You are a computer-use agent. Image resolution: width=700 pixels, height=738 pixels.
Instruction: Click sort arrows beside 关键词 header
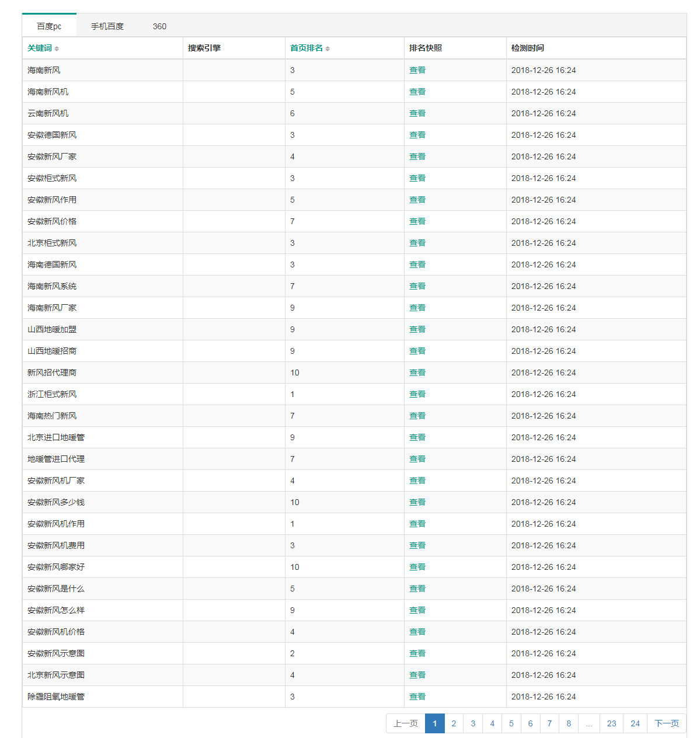coord(57,49)
